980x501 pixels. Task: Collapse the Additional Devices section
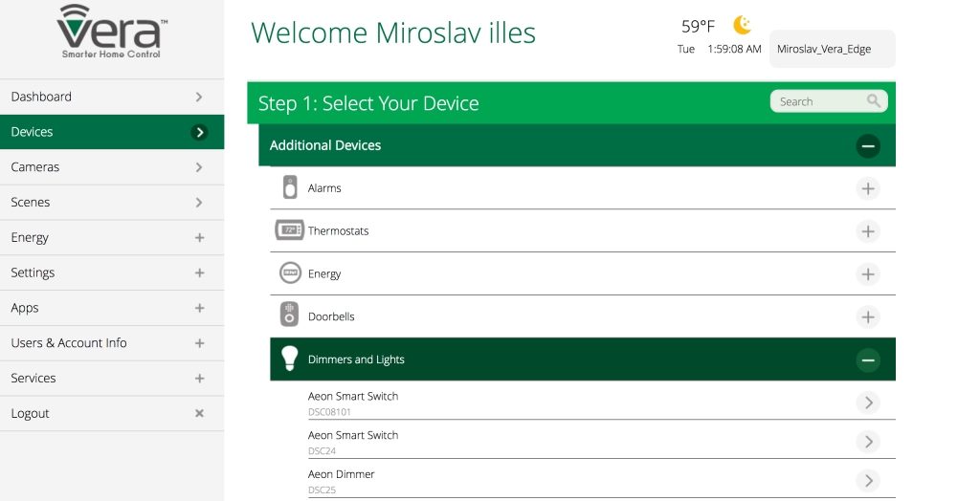point(867,146)
